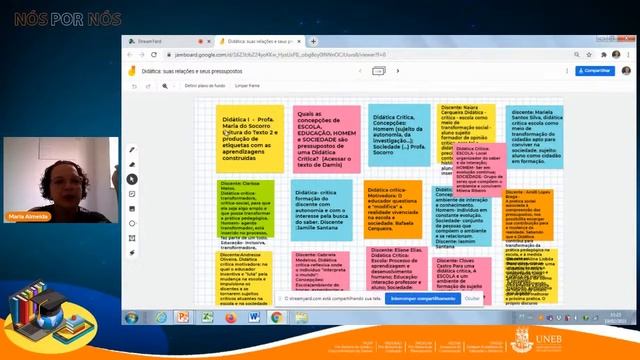Screen dimensions: 640x360
Task: Select pink note Discente Eliane Elias
Action: click(x=397, y=269)
